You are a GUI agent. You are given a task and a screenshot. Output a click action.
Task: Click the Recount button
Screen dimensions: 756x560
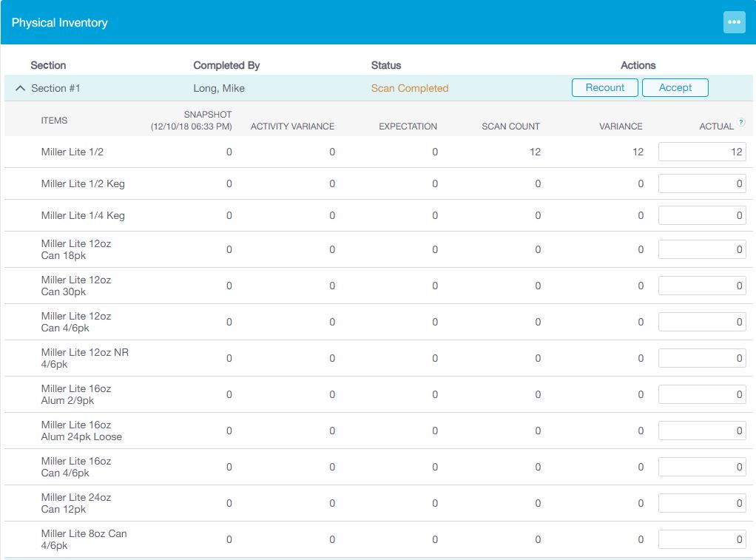(x=604, y=88)
